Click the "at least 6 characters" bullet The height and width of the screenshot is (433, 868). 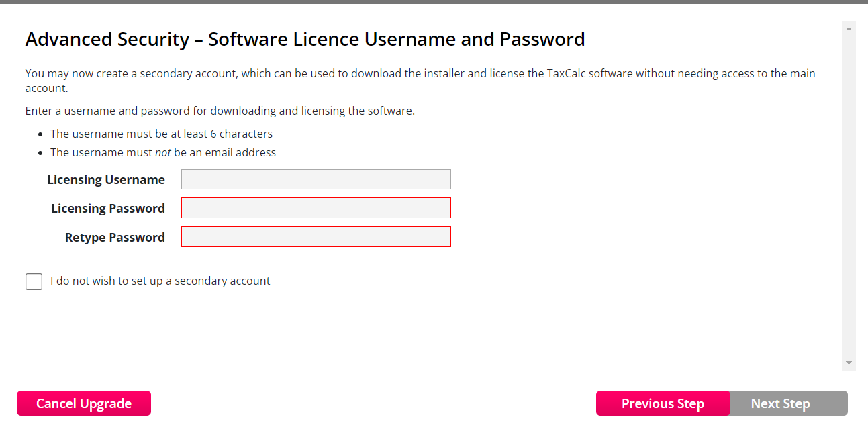[x=161, y=134]
